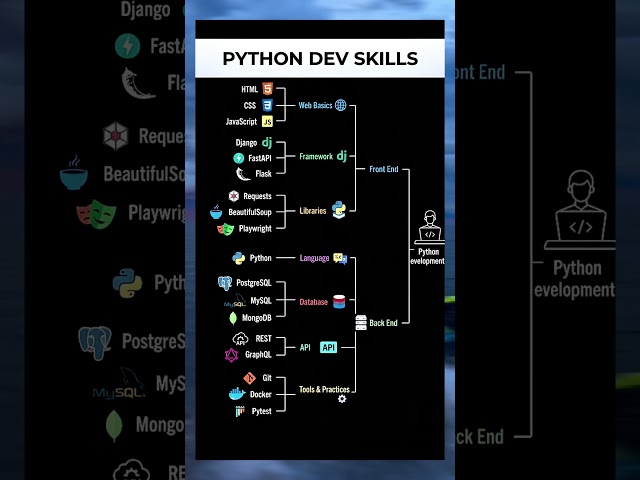Click the 'Back End' label in center diagram
The height and width of the screenshot is (480, 640).
pos(383,323)
